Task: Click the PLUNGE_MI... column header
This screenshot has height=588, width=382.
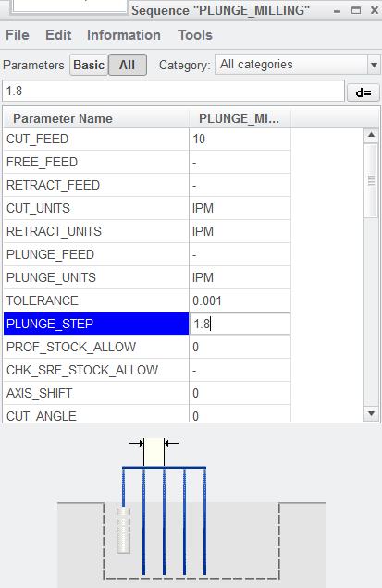Action: (240, 118)
